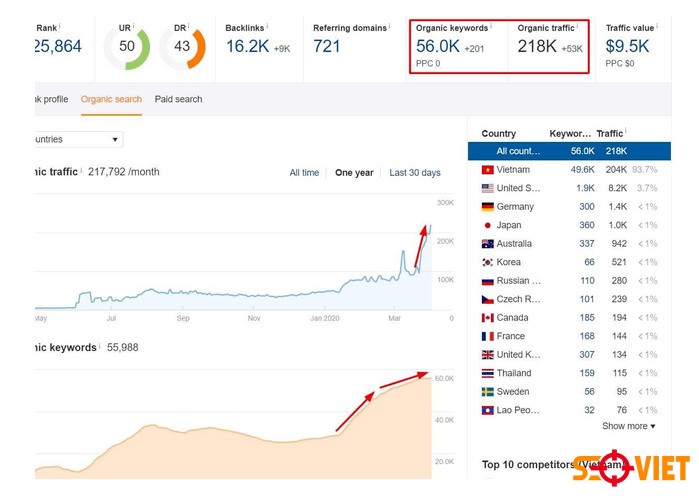699x498 pixels.
Task: Click Canada keywords value 185
Action: click(587, 318)
